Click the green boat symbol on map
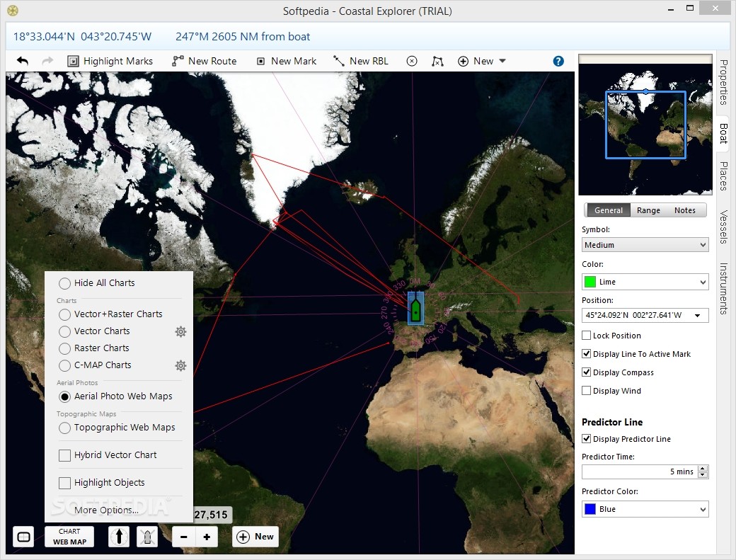The image size is (736, 560). (x=415, y=309)
